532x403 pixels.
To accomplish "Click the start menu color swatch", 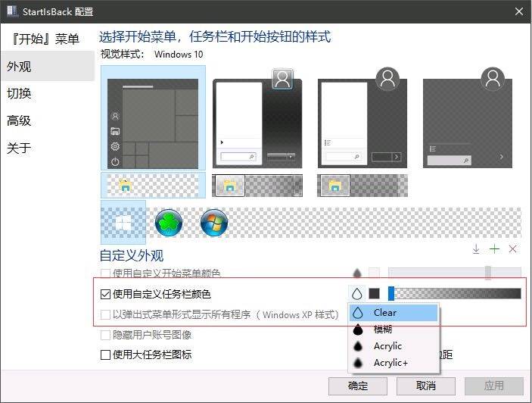I will pyautogui.click(x=375, y=273).
